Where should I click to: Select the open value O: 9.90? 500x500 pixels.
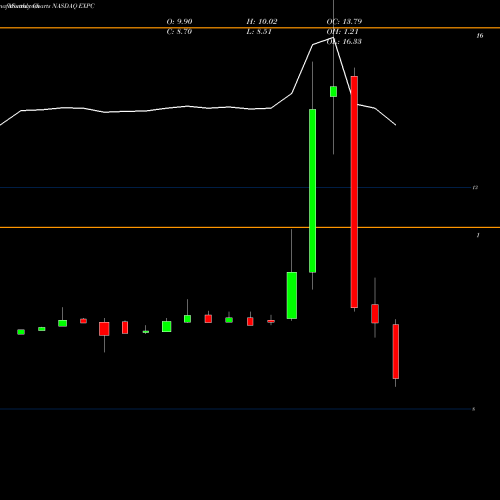[x=179, y=22]
